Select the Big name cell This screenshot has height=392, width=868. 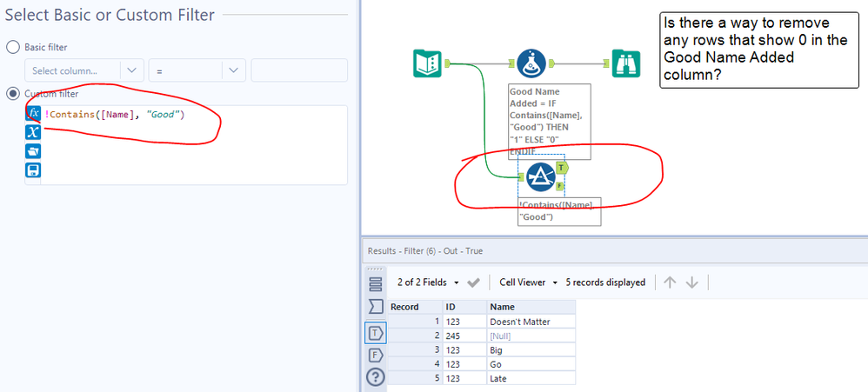[531, 350]
